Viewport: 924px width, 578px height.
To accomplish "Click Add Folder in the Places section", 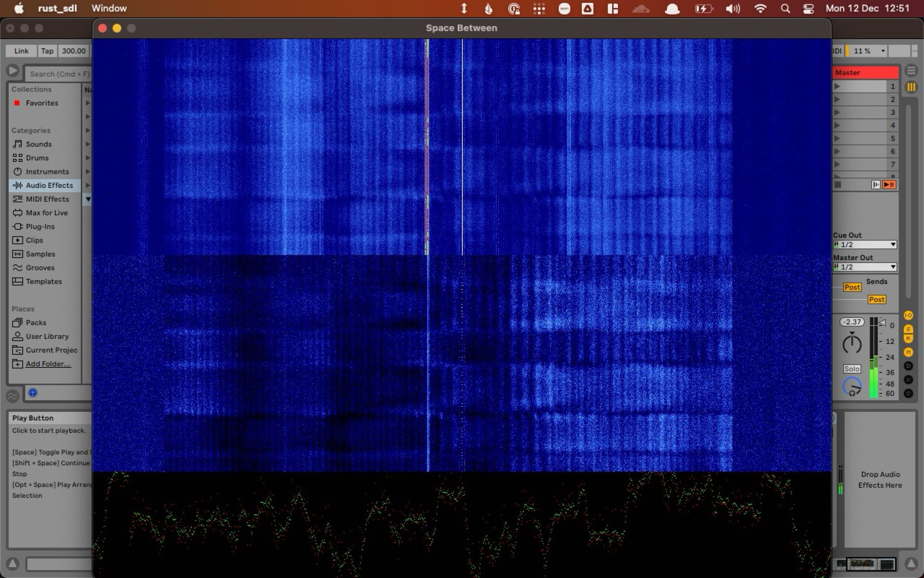I will (x=48, y=364).
